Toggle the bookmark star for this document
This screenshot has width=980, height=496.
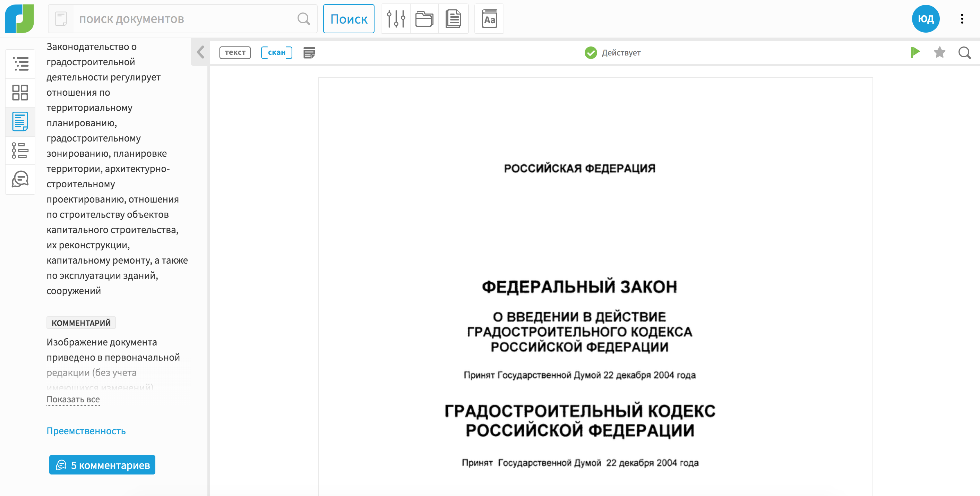pyautogui.click(x=940, y=52)
